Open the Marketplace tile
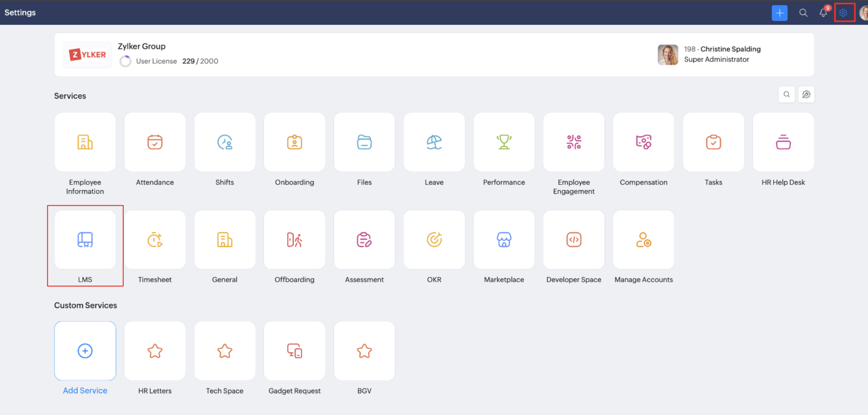This screenshot has width=868, height=415. pyautogui.click(x=504, y=240)
